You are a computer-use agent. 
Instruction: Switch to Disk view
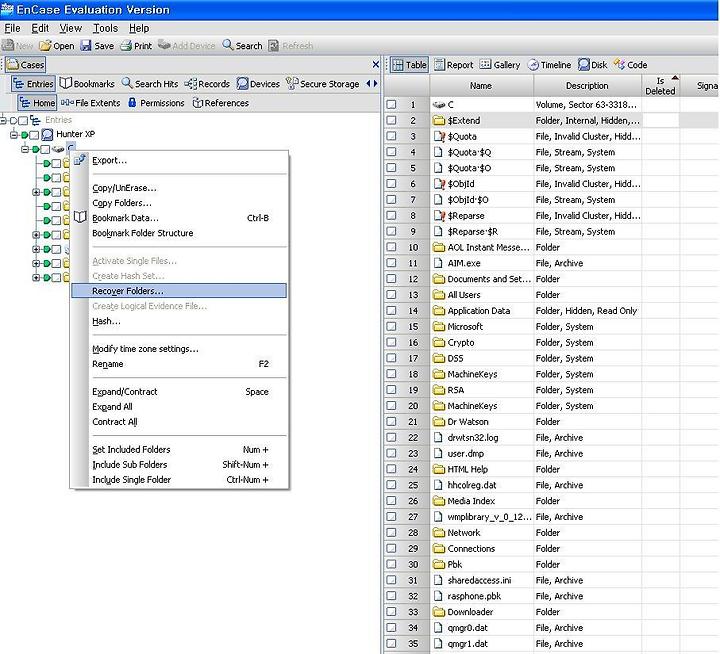[593, 65]
